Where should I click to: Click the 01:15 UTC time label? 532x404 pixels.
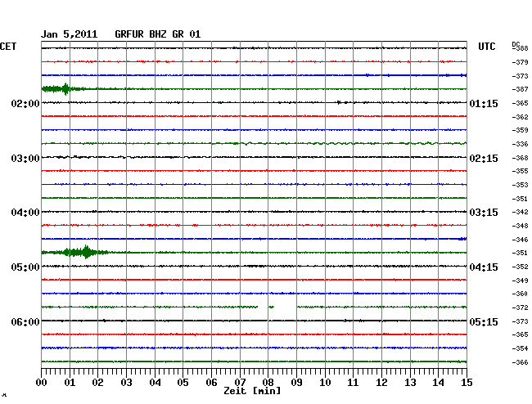coord(484,104)
